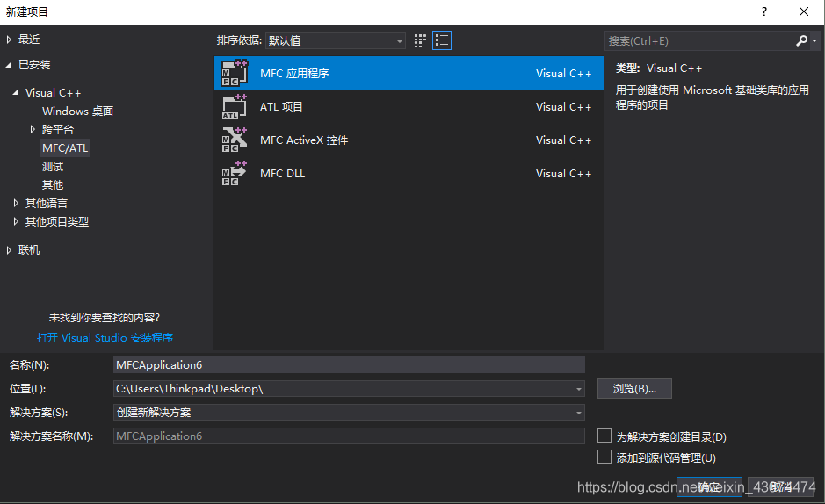Expand the 跨平台 tree node
The image size is (825, 504).
tap(33, 129)
